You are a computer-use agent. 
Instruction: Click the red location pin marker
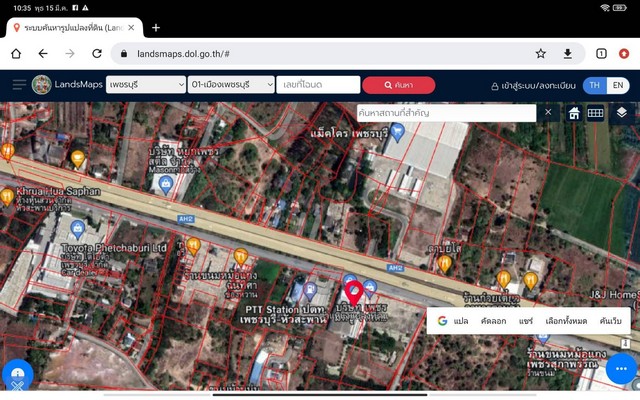[353, 293]
